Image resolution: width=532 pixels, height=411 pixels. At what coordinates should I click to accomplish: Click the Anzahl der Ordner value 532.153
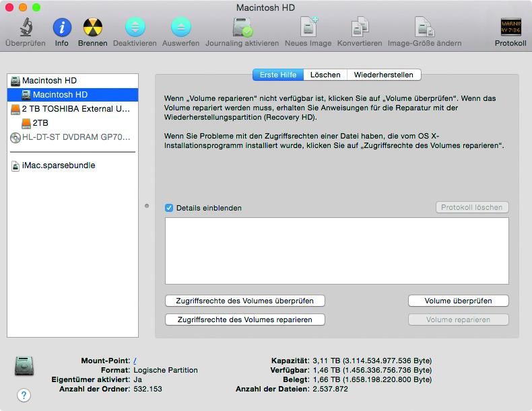[147, 389]
